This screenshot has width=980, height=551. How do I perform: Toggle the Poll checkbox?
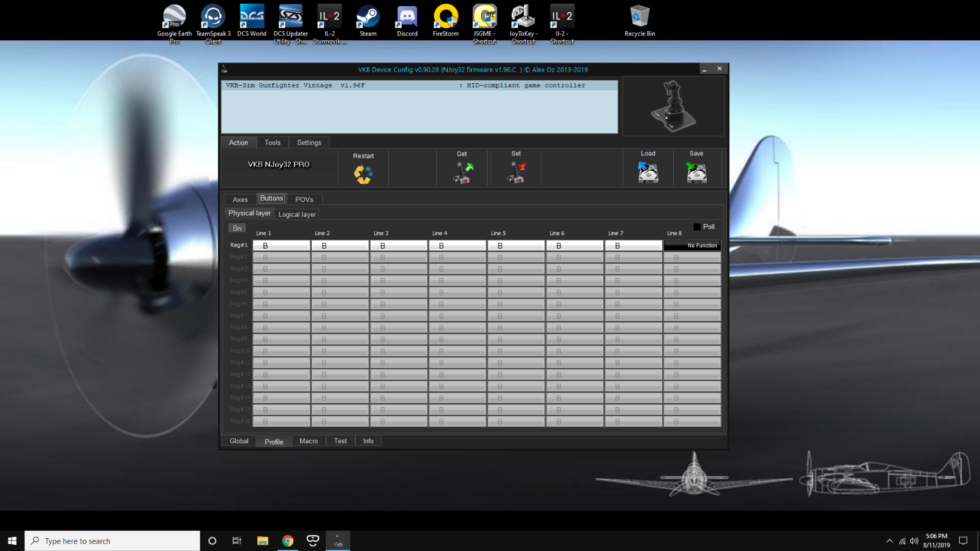pos(697,227)
